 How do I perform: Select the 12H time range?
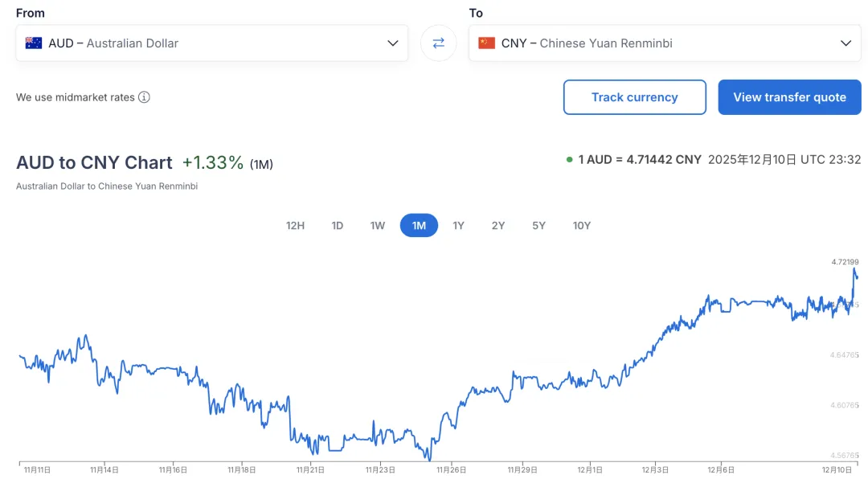click(x=295, y=226)
